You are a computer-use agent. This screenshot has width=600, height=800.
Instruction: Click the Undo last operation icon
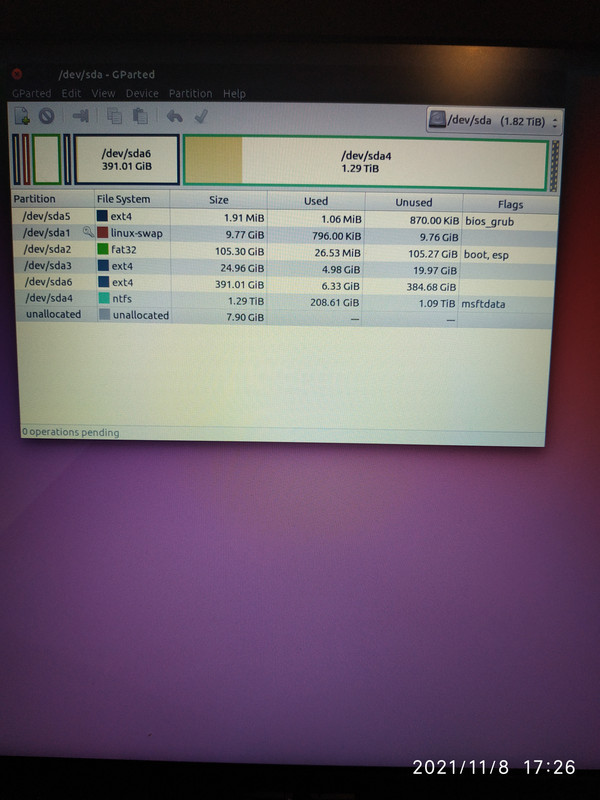point(174,117)
